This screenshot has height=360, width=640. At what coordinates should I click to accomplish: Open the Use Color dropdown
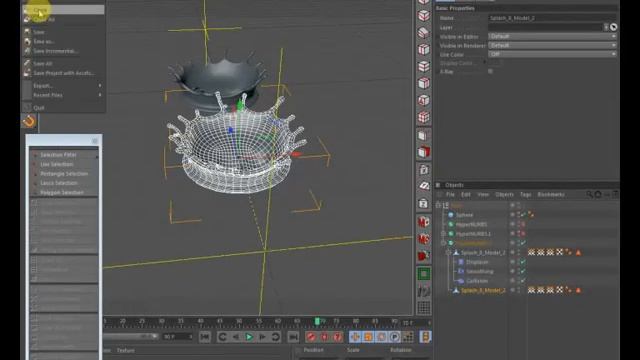pyautogui.click(x=552, y=54)
